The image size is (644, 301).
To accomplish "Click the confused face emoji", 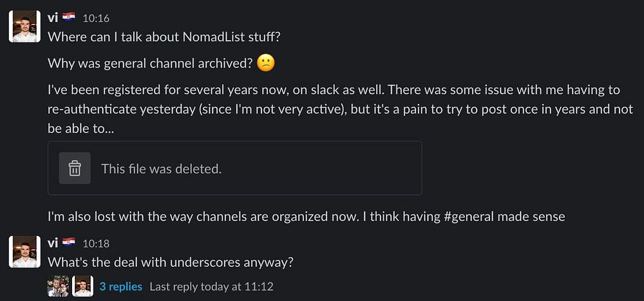I will 265,63.
